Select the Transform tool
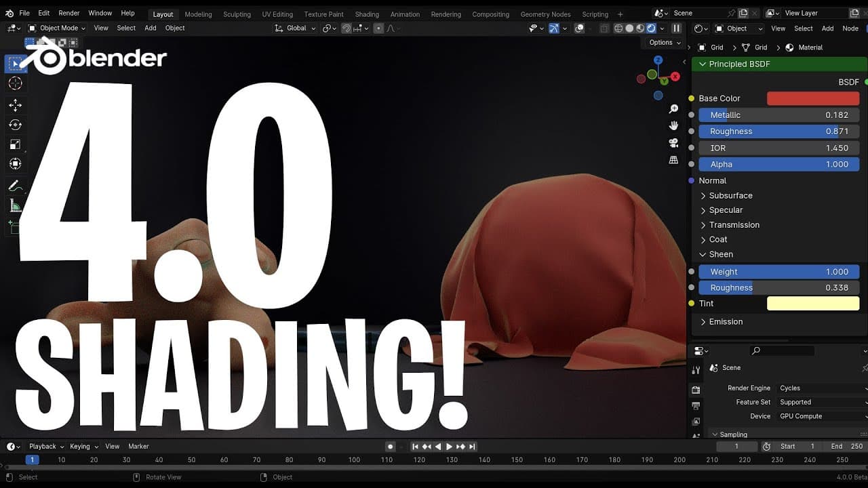The height and width of the screenshot is (488, 868). pyautogui.click(x=15, y=164)
